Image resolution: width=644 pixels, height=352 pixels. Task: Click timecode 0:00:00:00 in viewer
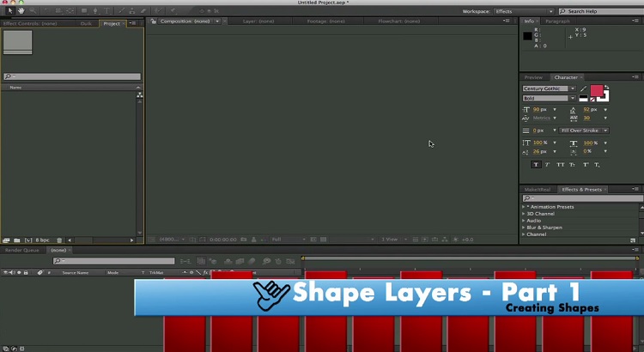click(223, 240)
